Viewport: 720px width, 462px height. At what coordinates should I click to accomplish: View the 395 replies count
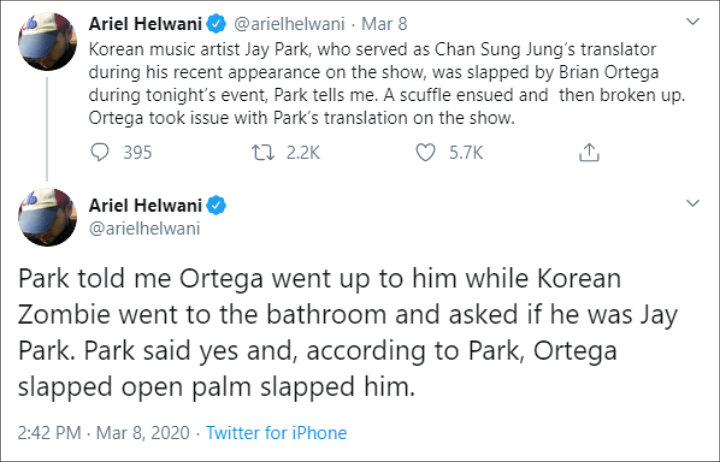tap(137, 152)
